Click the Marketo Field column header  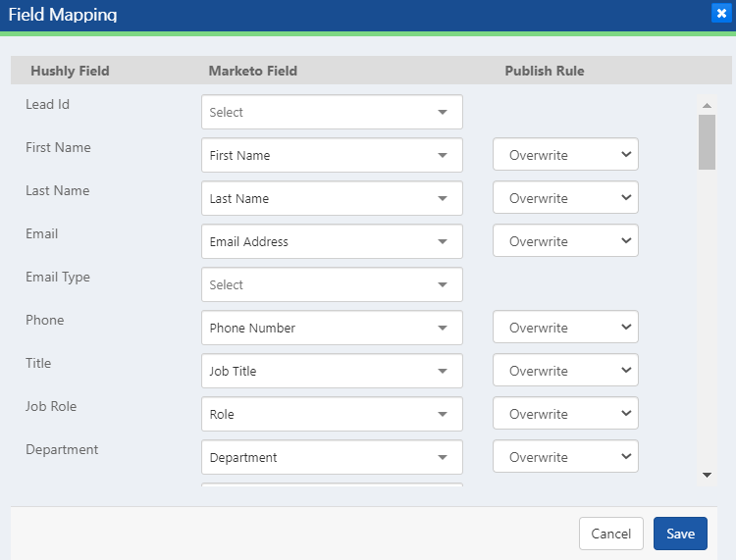coord(253,71)
